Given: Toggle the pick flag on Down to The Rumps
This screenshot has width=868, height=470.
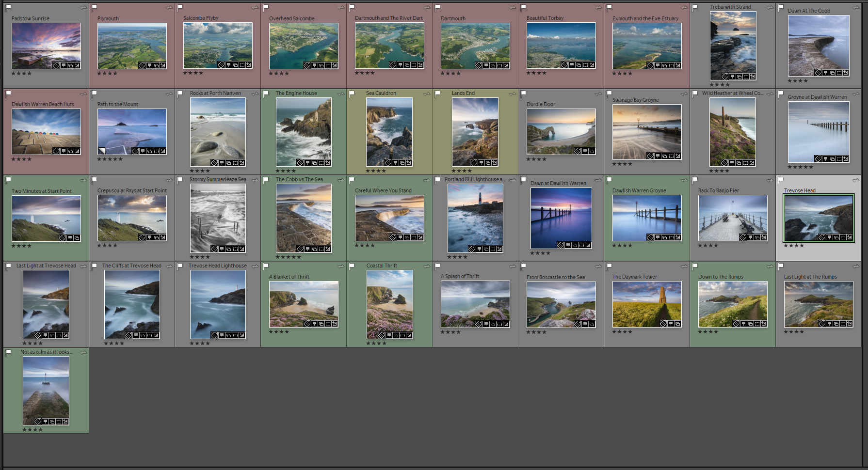Looking at the screenshot, I should (x=695, y=266).
